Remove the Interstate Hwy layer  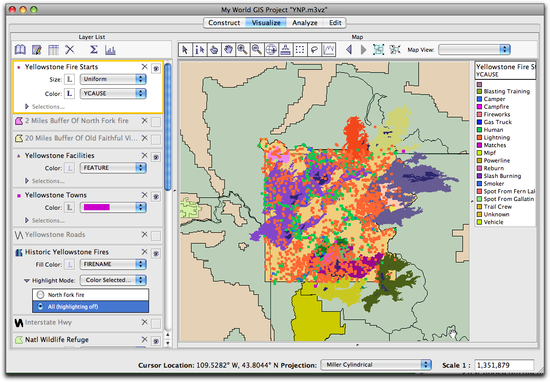click(144, 322)
